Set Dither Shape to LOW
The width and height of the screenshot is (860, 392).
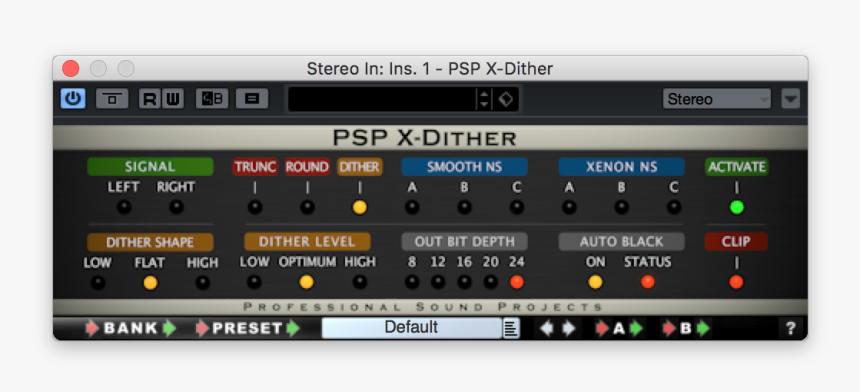(x=98, y=283)
